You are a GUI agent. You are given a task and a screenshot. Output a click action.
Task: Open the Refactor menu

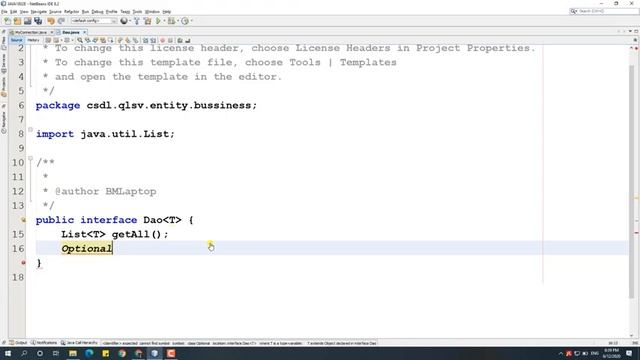tap(71, 12)
